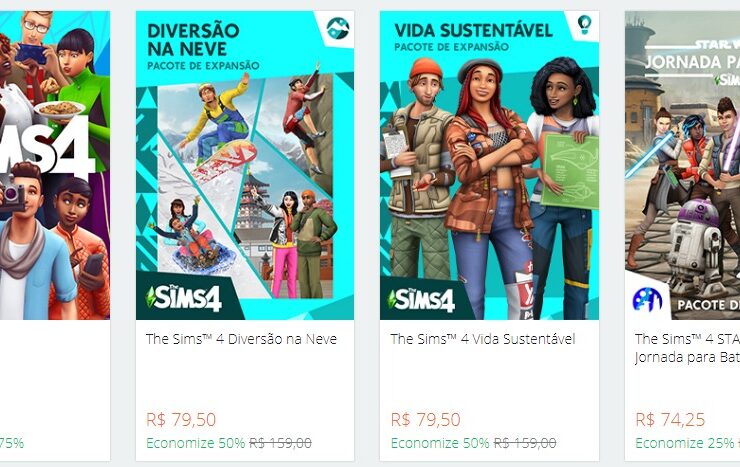The height and width of the screenshot is (467, 740).
Task: Click the lightbulb icon on Vida Sustentável cover
Action: tap(584, 24)
